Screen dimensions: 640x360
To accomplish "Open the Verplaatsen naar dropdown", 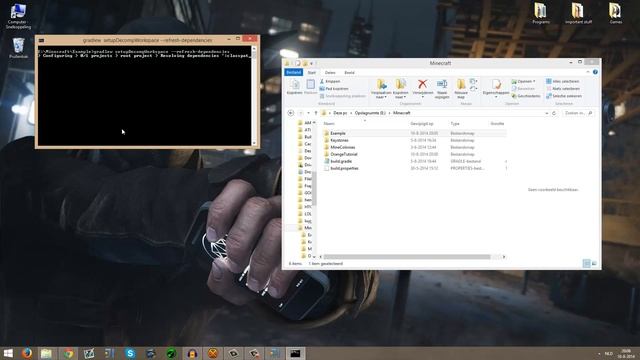I will (x=381, y=89).
